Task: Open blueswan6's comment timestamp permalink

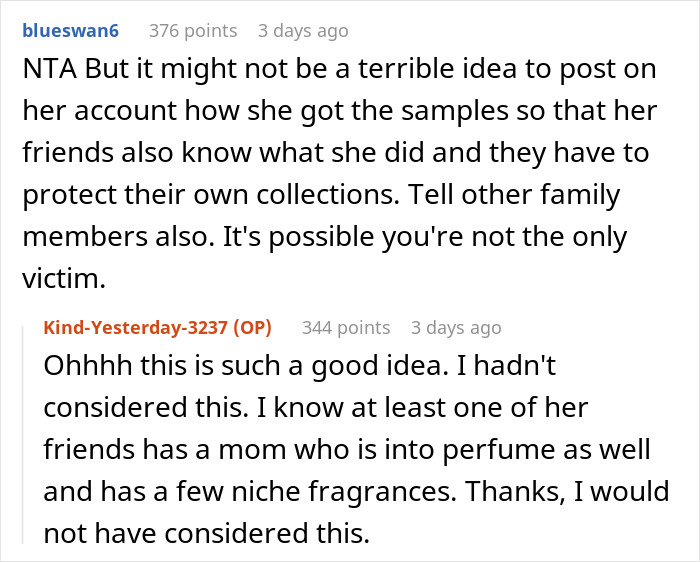Action: tap(302, 31)
